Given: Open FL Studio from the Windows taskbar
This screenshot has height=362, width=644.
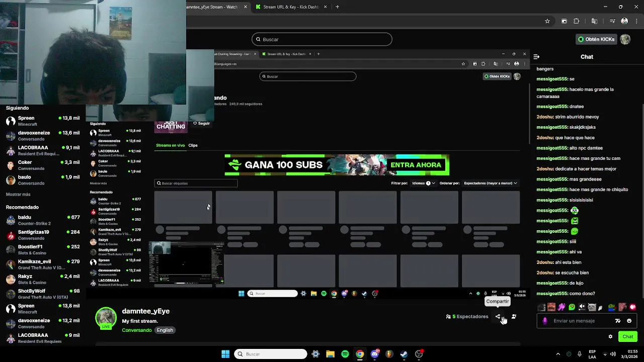Looking at the screenshot, I should click(x=389, y=354).
